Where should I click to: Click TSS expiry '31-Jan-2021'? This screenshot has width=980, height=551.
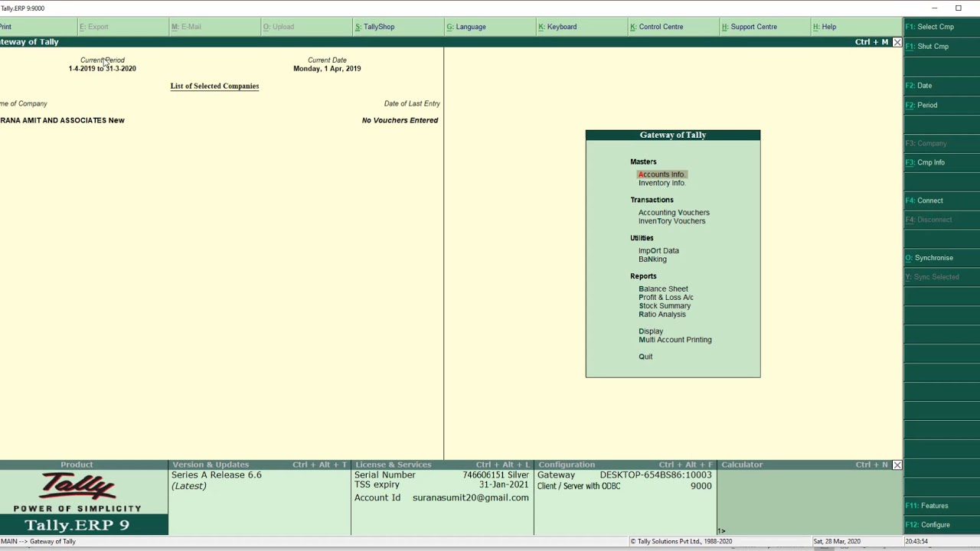pyautogui.click(x=504, y=485)
